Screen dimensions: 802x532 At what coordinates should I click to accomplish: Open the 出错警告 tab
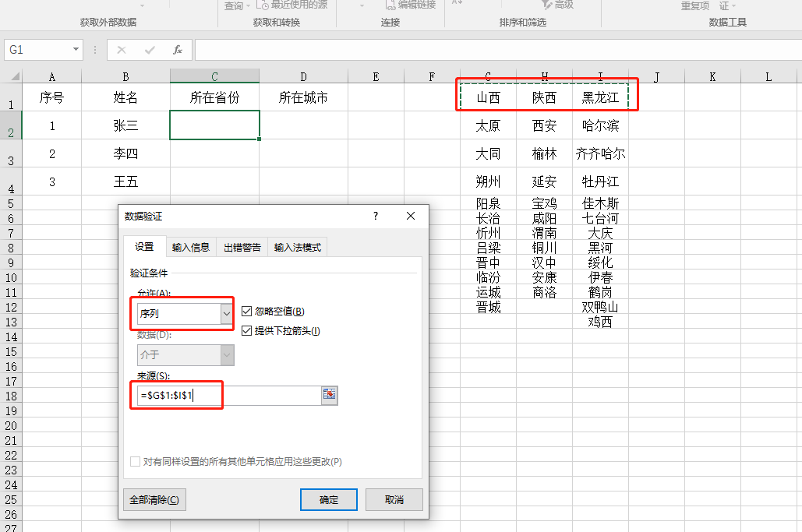[242, 248]
